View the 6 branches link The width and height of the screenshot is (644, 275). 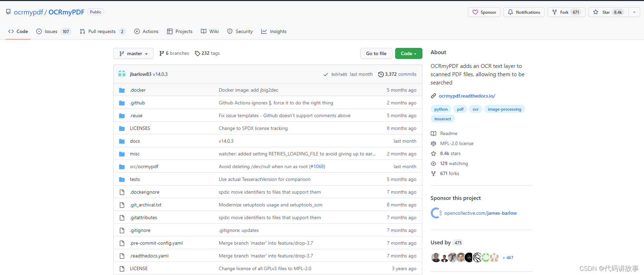(x=174, y=53)
